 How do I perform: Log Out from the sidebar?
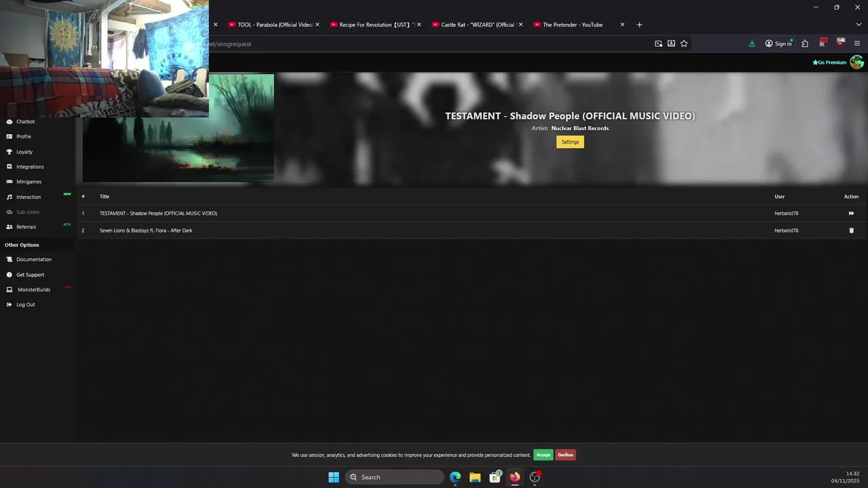(25, 304)
